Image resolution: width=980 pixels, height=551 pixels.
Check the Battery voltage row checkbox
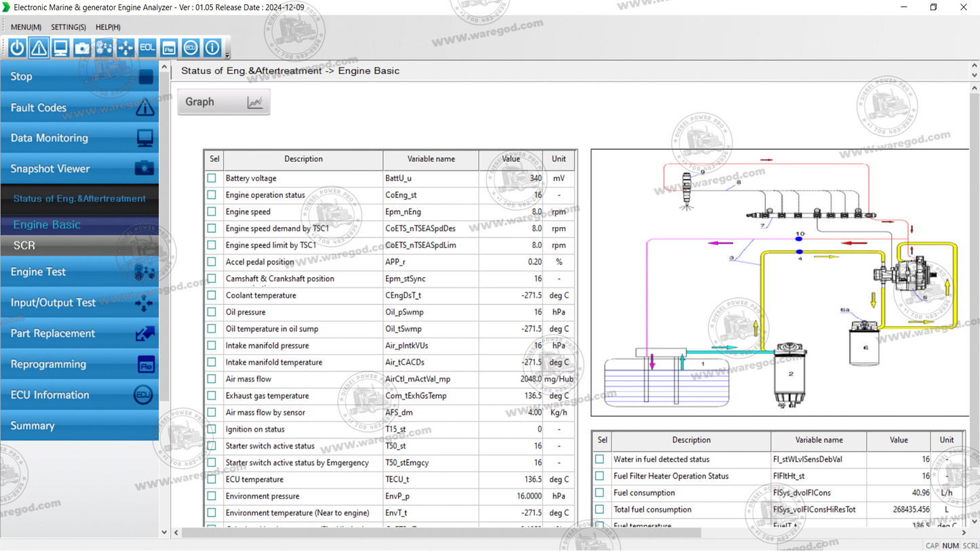212,178
